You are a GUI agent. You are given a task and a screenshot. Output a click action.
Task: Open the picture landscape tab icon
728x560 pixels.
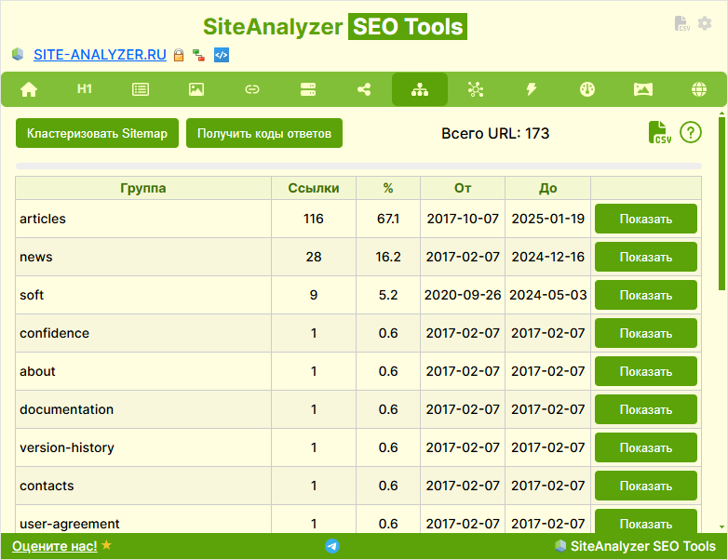coord(643,89)
